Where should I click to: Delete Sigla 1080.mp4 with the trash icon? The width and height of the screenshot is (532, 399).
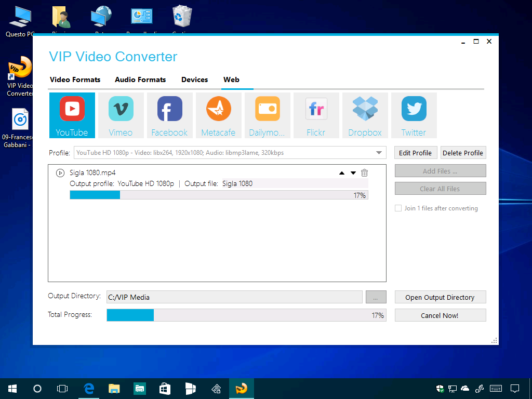pos(364,172)
